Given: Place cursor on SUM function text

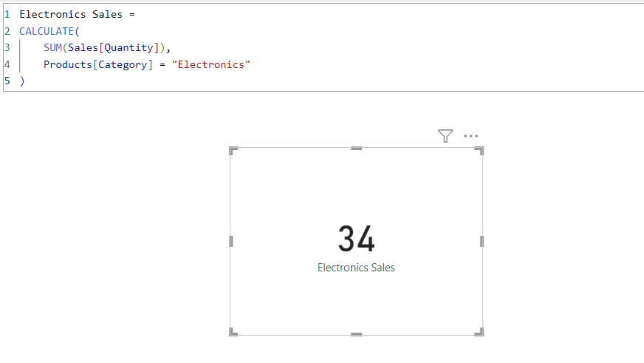Looking at the screenshot, I should (52, 48).
